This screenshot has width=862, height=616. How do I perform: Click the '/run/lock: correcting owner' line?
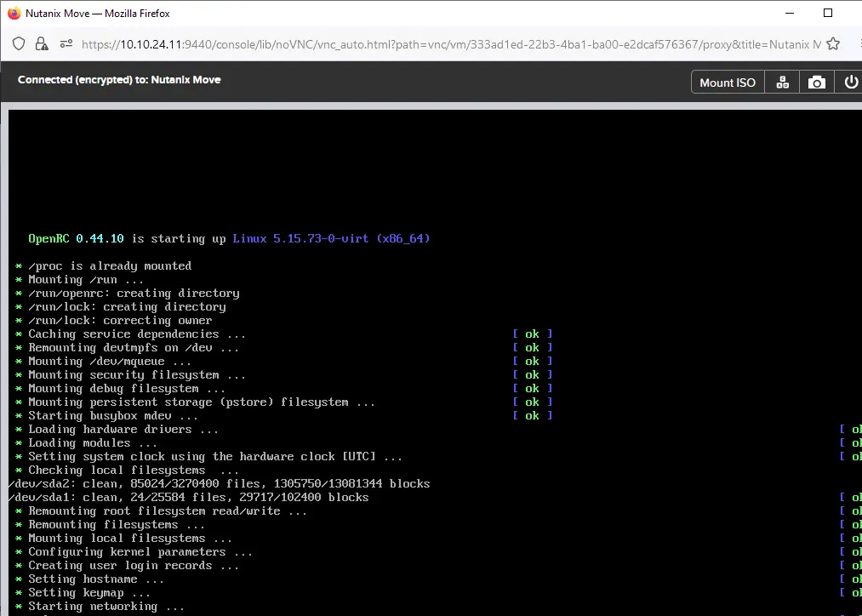click(x=120, y=321)
